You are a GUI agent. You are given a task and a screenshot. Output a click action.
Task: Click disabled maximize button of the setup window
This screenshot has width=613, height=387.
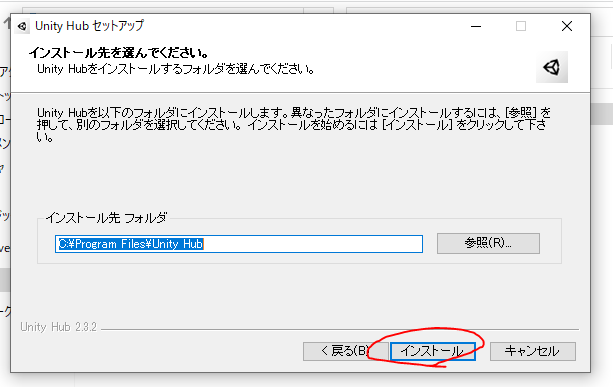(x=521, y=26)
